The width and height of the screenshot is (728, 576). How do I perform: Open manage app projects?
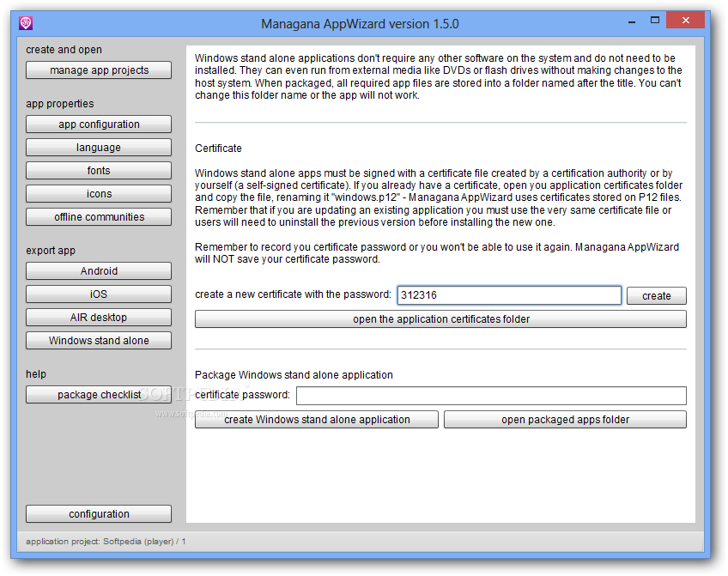coord(99,70)
